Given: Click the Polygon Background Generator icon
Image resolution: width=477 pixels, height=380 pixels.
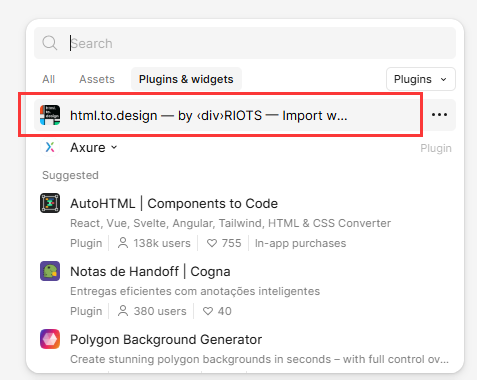Looking at the screenshot, I should [x=50, y=339].
